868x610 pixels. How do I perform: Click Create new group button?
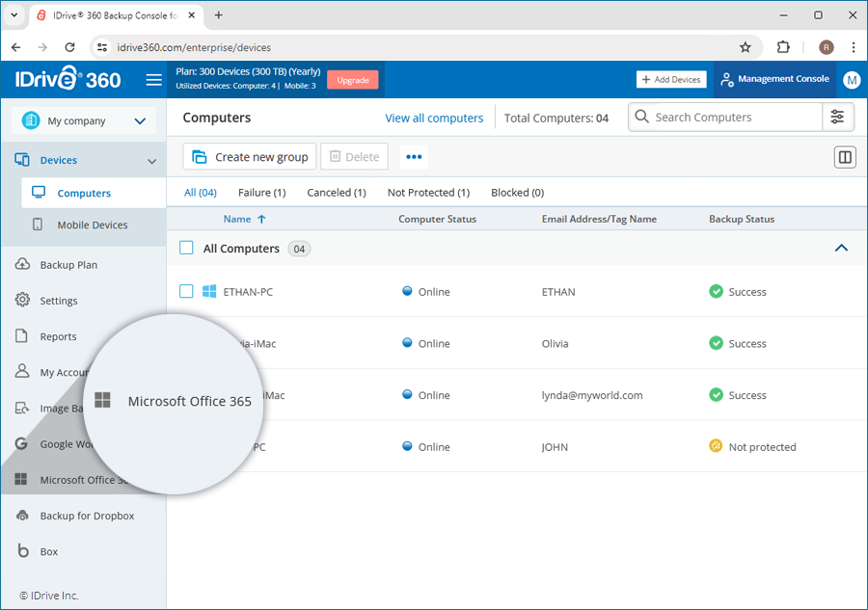point(250,157)
